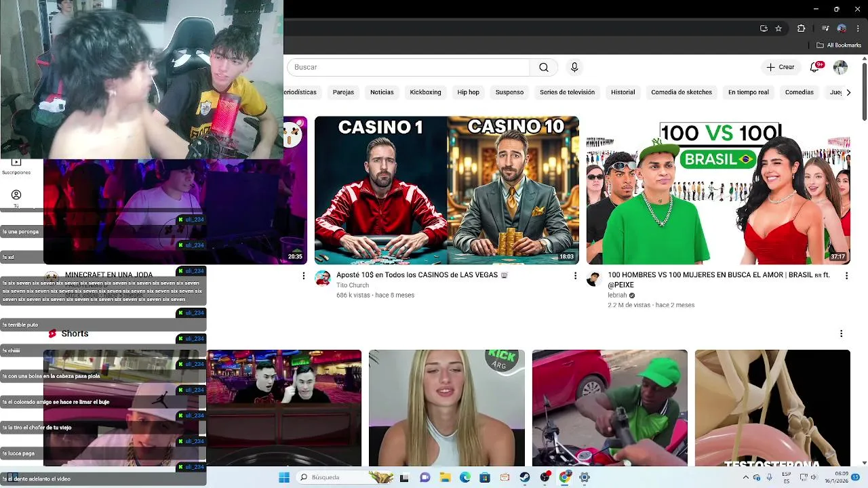Open Microsoft Store from the taskbar

click(485, 477)
